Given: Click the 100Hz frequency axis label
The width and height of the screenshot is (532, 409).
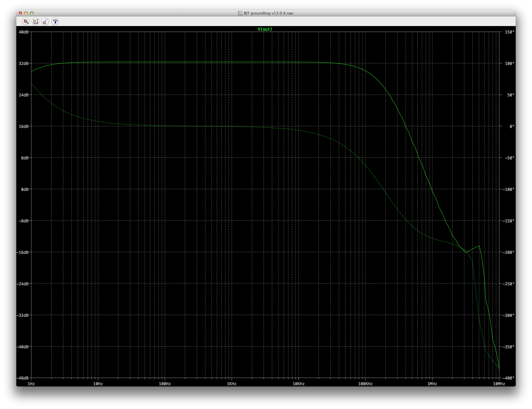Looking at the screenshot, I should click(x=165, y=384).
